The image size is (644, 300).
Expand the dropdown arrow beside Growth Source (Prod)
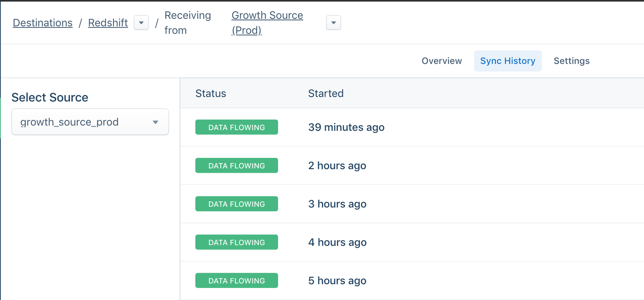click(x=333, y=23)
